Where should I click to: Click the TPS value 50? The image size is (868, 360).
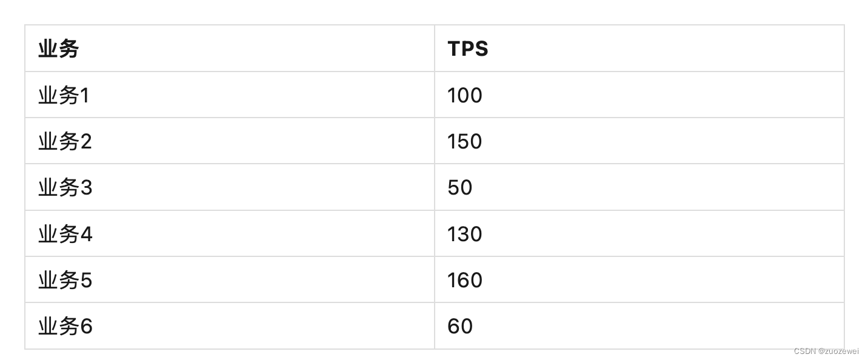[460, 188]
